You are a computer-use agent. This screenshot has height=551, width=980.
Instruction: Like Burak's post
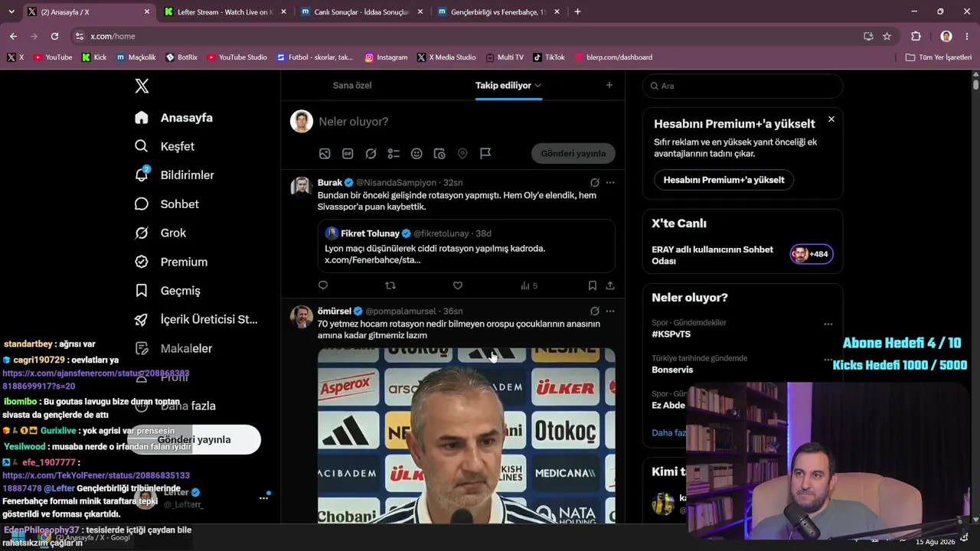pyautogui.click(x=458, y=285)
